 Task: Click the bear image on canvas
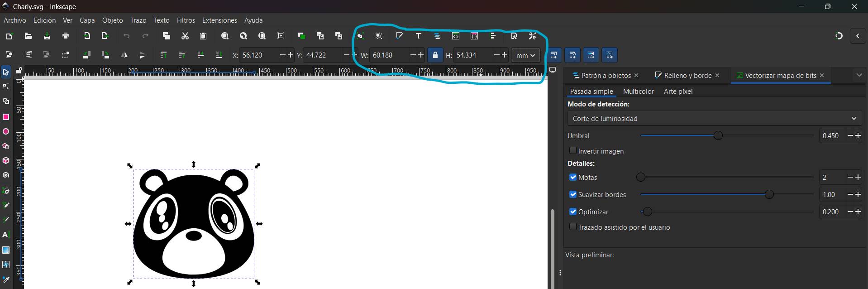(194, 224)
